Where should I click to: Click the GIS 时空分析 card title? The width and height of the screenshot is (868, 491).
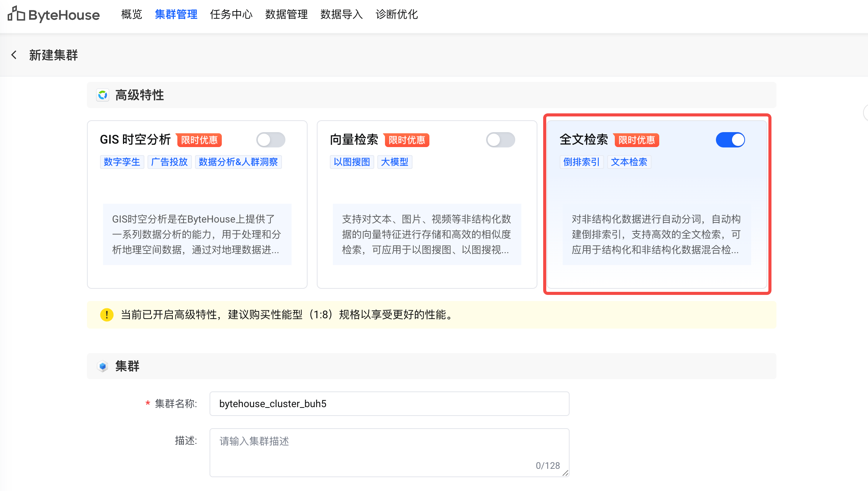pyautogui.click(x=135, y=139)
